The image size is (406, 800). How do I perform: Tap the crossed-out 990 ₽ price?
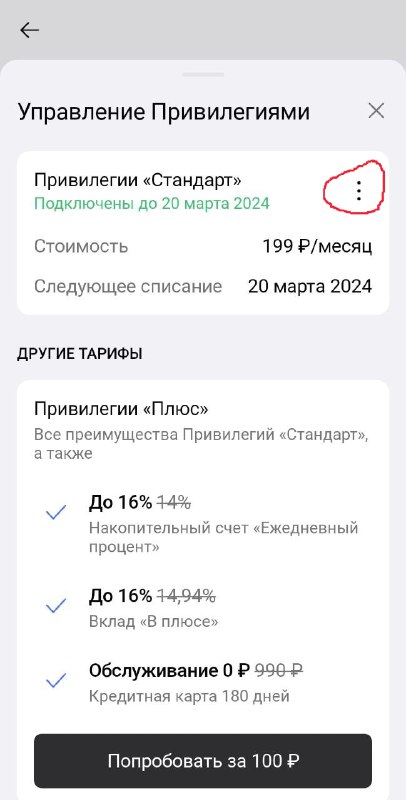pos(278,670)
